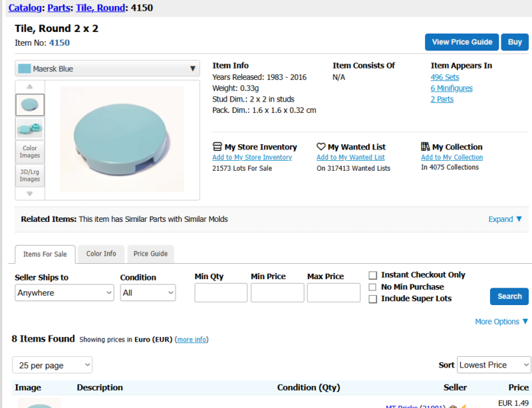Open the Maersk Blue color dropdown
Image resolution: width=532 pixels, height=408 pixels.
(x=107, y=68)
